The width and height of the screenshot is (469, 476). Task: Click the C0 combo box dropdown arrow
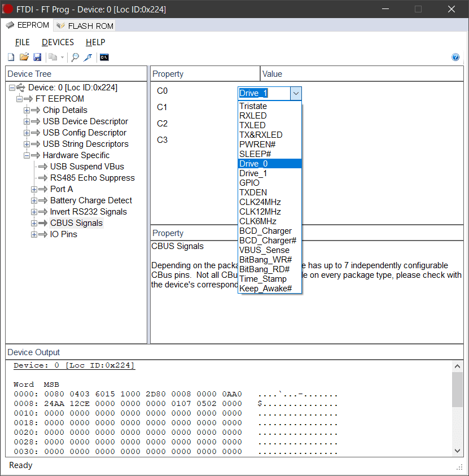296,93
